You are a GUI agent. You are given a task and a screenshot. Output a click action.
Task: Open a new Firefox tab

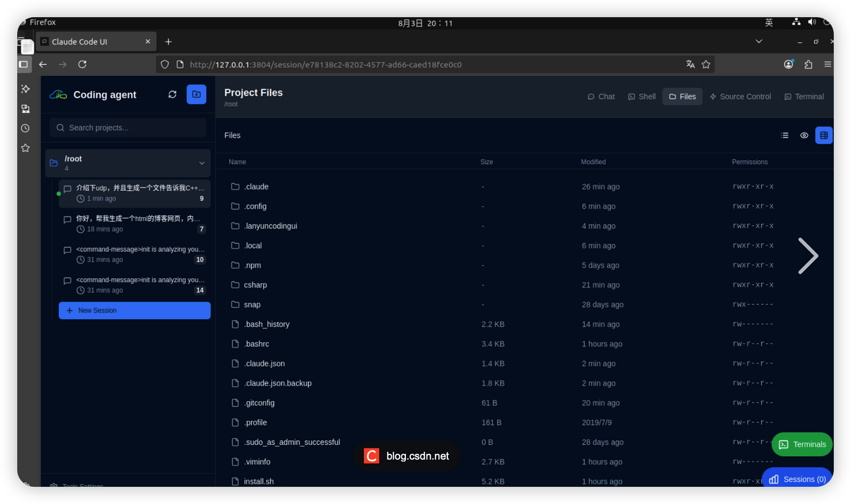[x=168, y=41]
